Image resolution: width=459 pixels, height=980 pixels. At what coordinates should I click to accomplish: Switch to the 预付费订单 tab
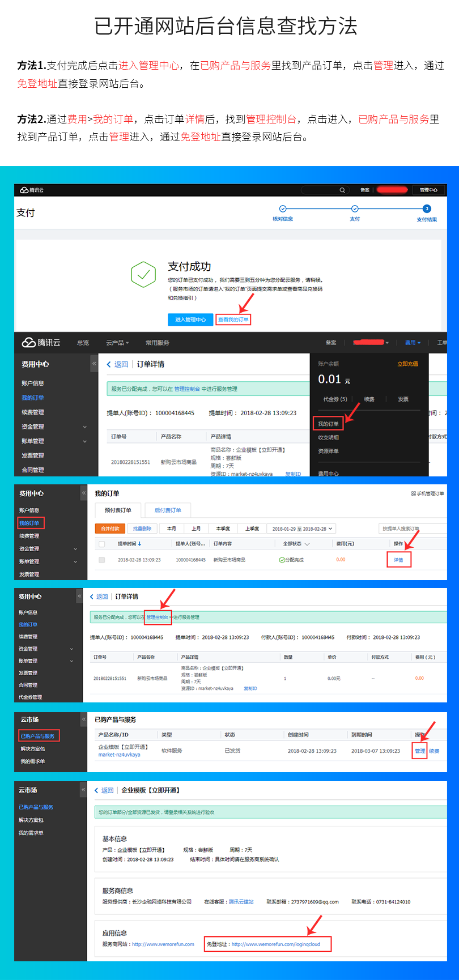118,510
